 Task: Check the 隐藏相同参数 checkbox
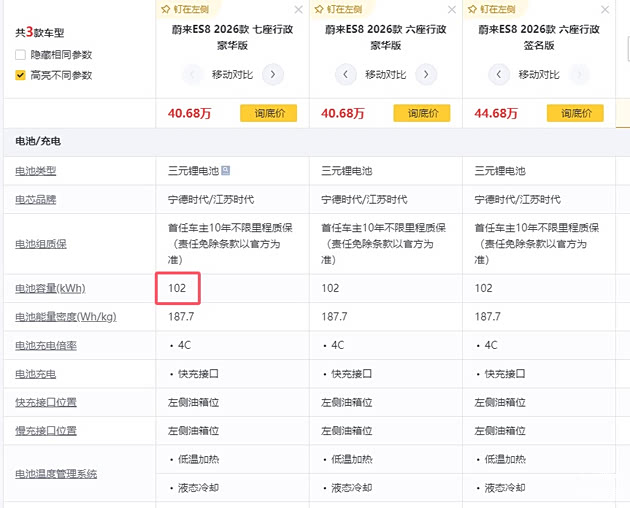[x=20, y=55]
